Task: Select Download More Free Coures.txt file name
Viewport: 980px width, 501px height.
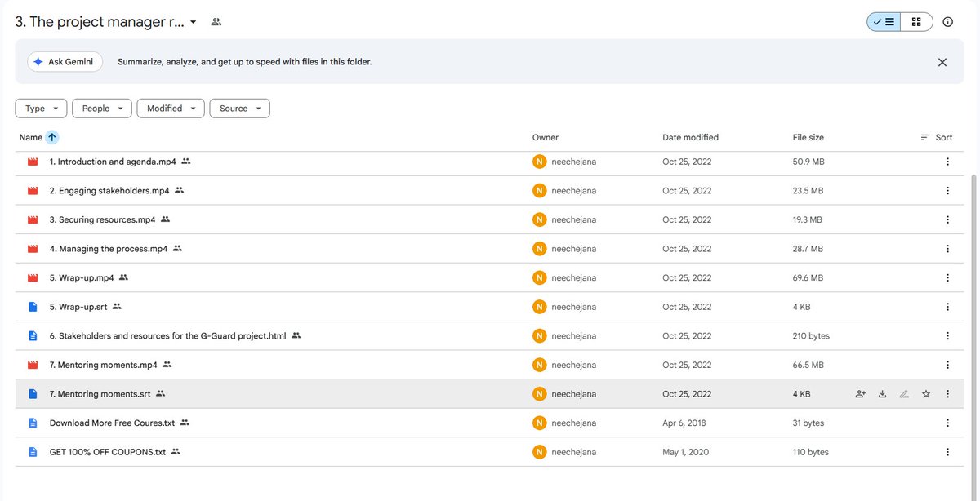Action: click(x=113, y=423)
